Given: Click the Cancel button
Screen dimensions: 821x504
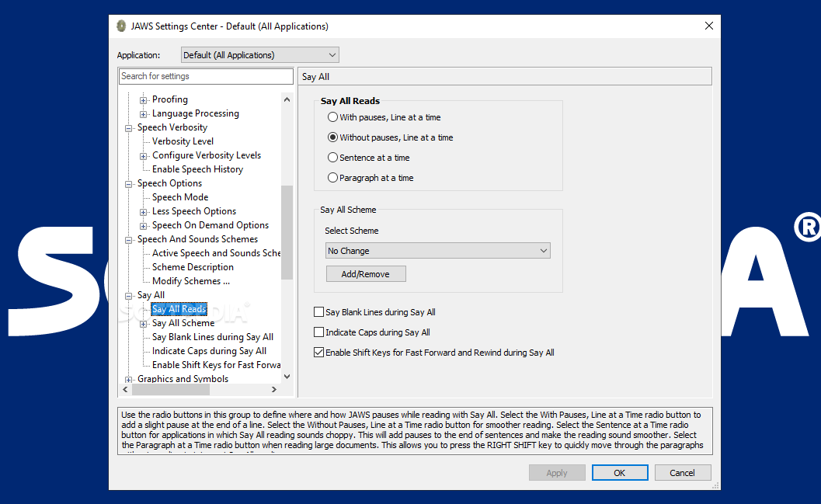Looking at the screenshot, I should tap(683, 473).
